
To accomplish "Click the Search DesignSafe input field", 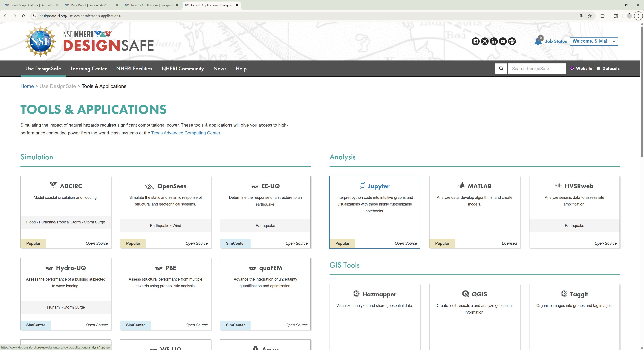I will click(x=536, y=68).
